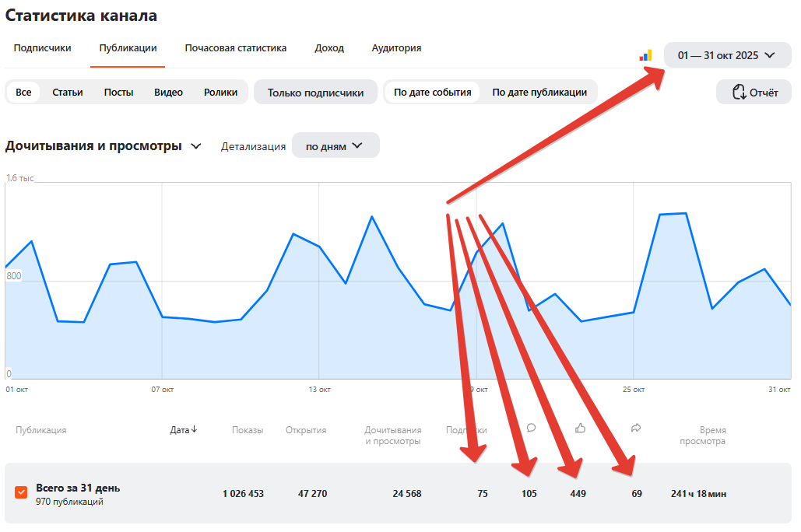
Task: Click the Отчёт button
Action: click(754, 93)
